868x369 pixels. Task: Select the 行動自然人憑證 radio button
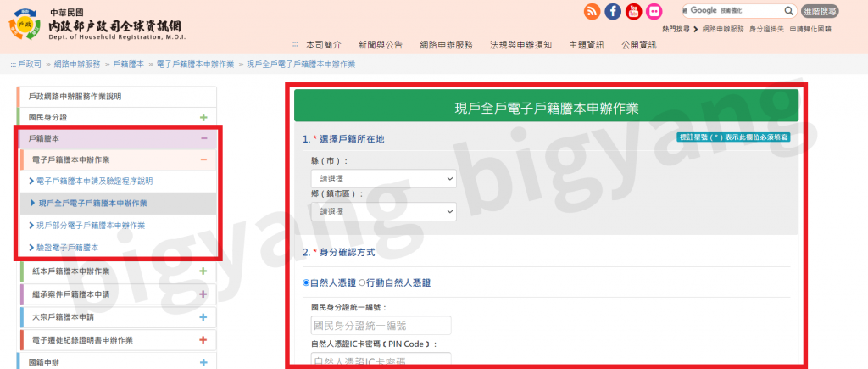[x=362, y=282]
